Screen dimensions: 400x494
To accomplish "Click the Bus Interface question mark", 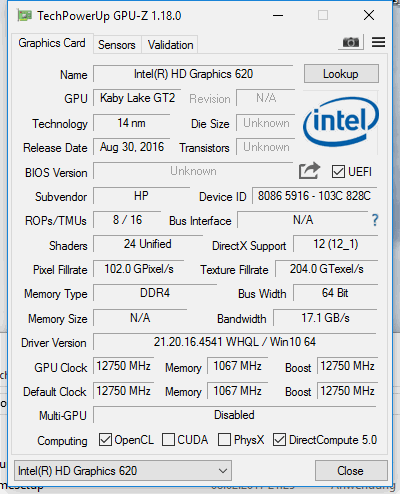I will [x=375, y=220].
